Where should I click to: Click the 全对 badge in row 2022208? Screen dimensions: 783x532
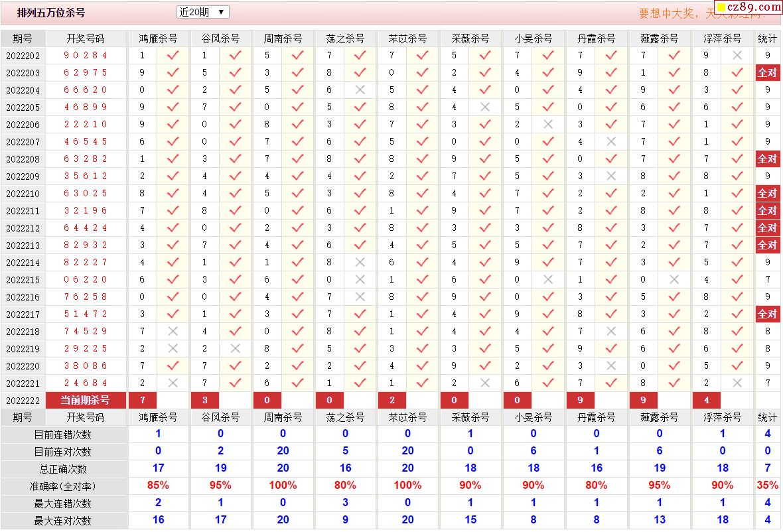768,159
